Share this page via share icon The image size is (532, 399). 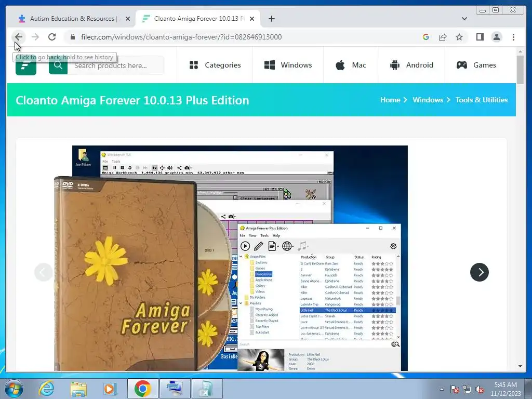pos(443,37)
